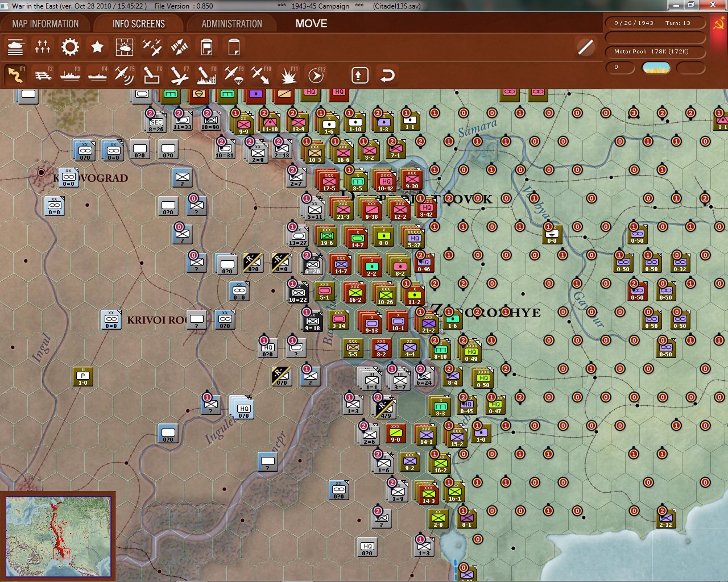The height and width of the screenshot is (582, 728).
Task: Select the 15-2 unit counter
Action: (456, 436)
